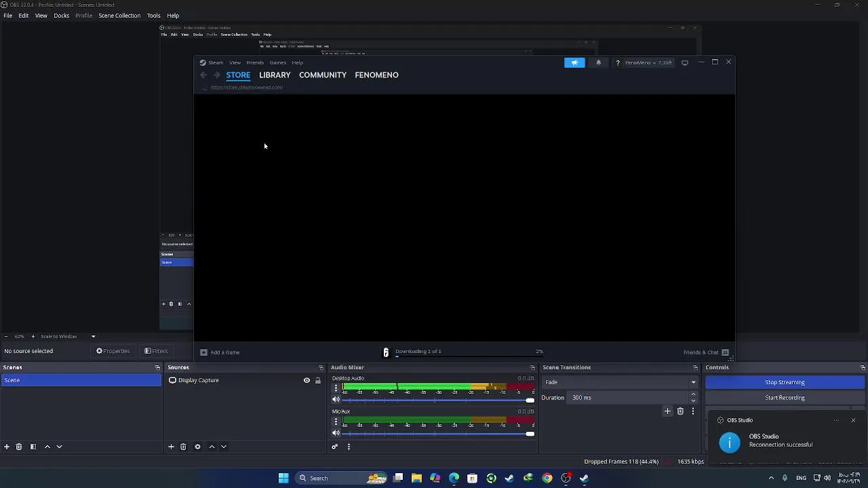Open transition properties three-dot menu

coord(692,411)
